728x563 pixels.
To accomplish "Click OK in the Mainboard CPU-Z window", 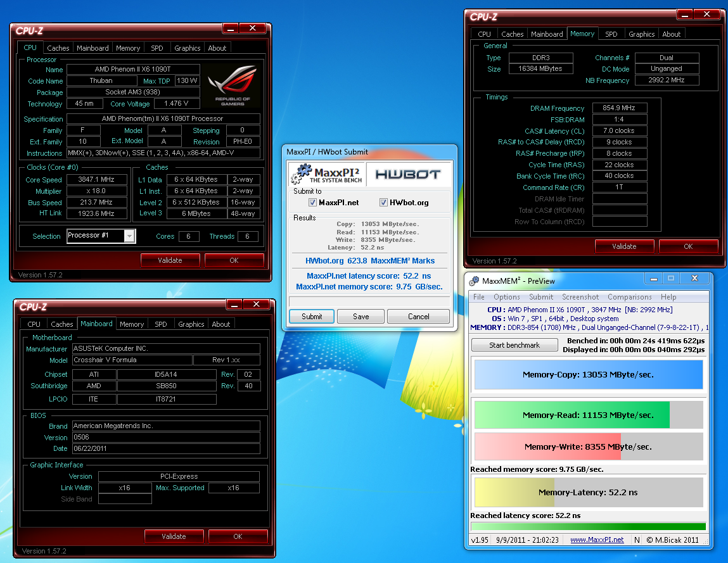I will click(238, 536).
